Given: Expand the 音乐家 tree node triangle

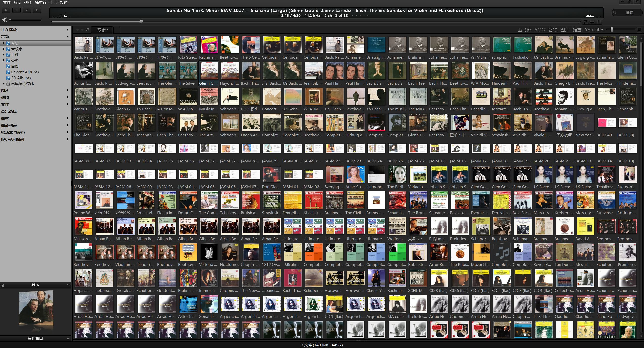Looking at the screenshot, I should 4,49.
